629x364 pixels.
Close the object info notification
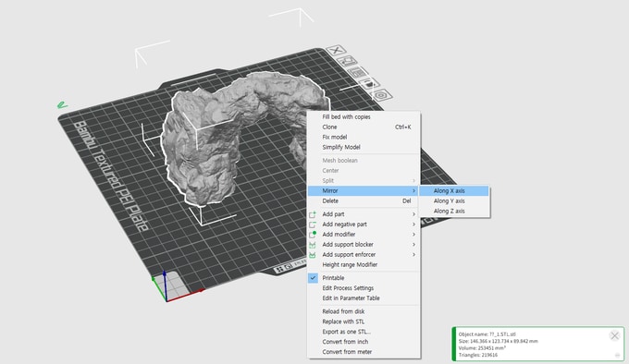(x=614, y=335)
